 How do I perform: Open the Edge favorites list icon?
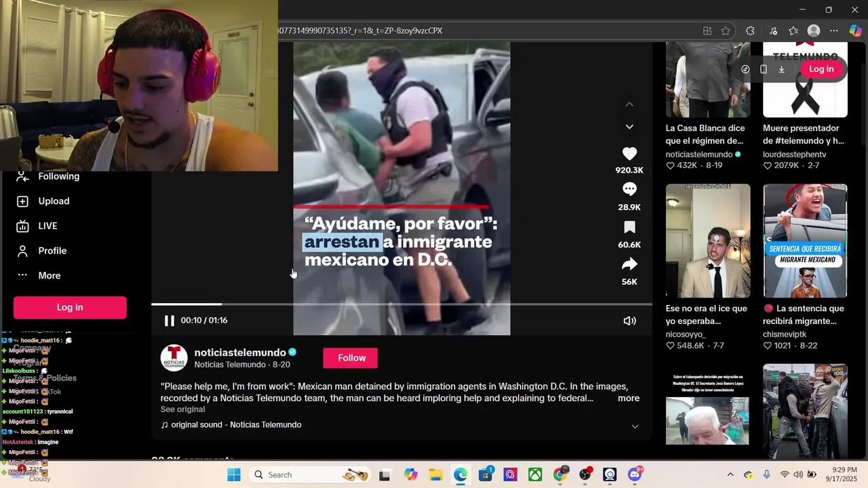pyautogui.click(x=793, y=30)
